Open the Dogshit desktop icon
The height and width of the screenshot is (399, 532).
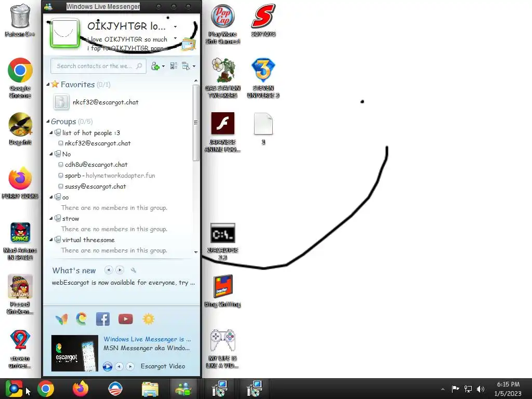pos(20,129)
